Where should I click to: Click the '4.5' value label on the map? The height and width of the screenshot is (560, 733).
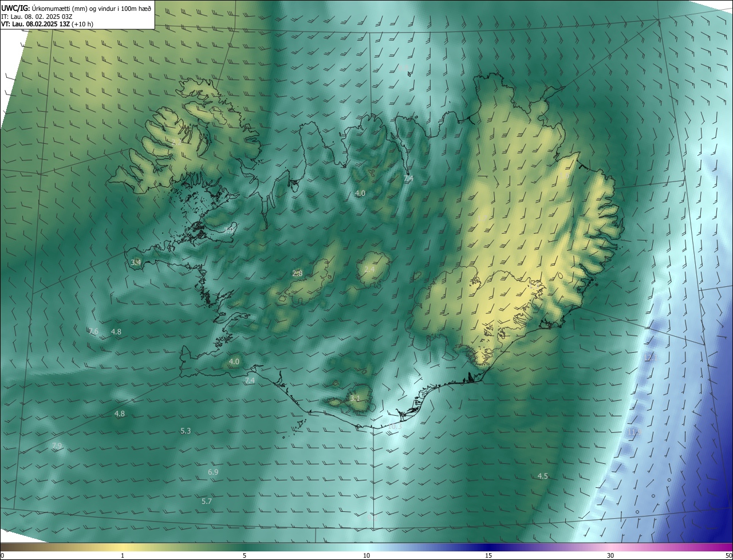point(543,476)
